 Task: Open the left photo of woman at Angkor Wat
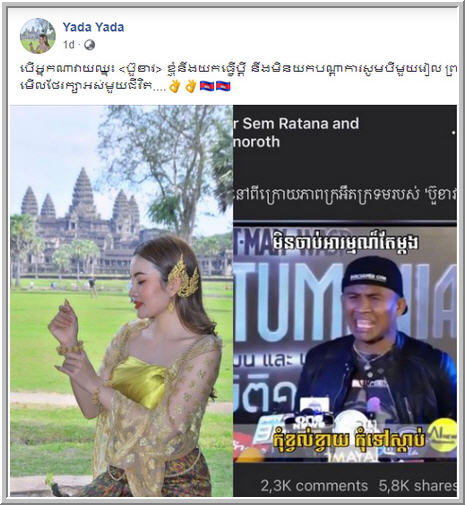pyautogui.click(x=121, y=301)
